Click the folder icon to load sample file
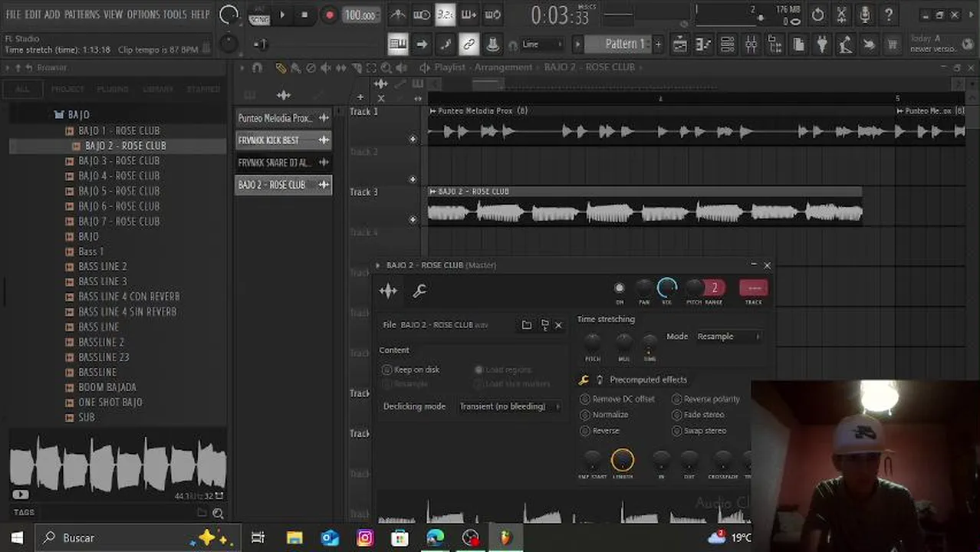Screen dimensions: 980x552 (526, 325)
